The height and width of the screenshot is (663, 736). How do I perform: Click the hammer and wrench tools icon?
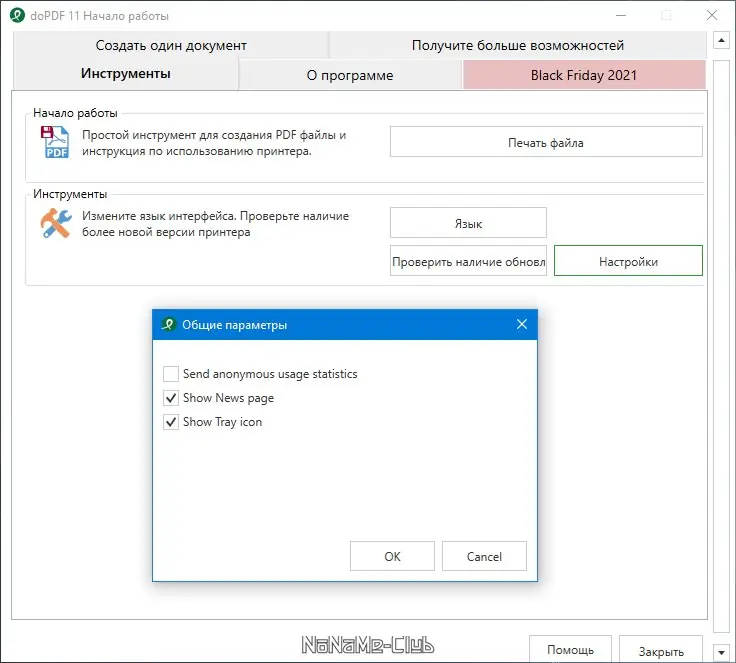click(56, 223)
